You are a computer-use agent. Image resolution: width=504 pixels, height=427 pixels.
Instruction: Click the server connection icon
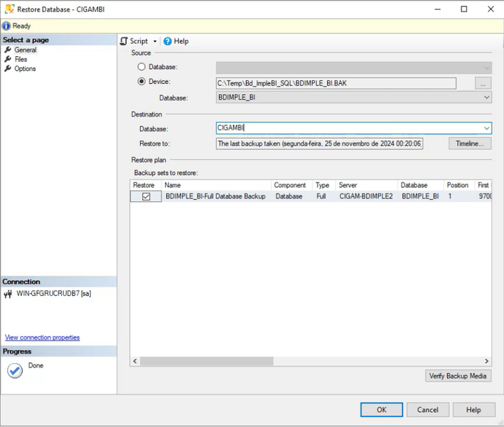[x=8, y=294]
